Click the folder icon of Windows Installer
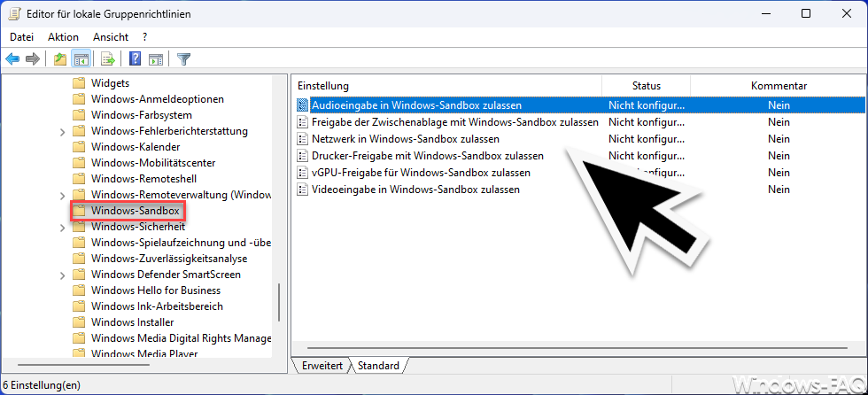Viewport: 868px width, 395px height. [79, 322]
